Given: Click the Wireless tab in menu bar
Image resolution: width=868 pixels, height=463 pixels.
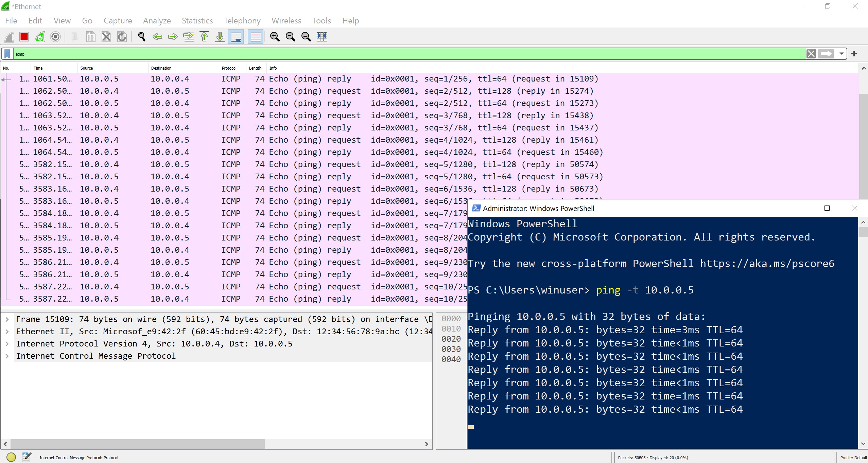Looking at the screenshot, I should tap(287, 21).
